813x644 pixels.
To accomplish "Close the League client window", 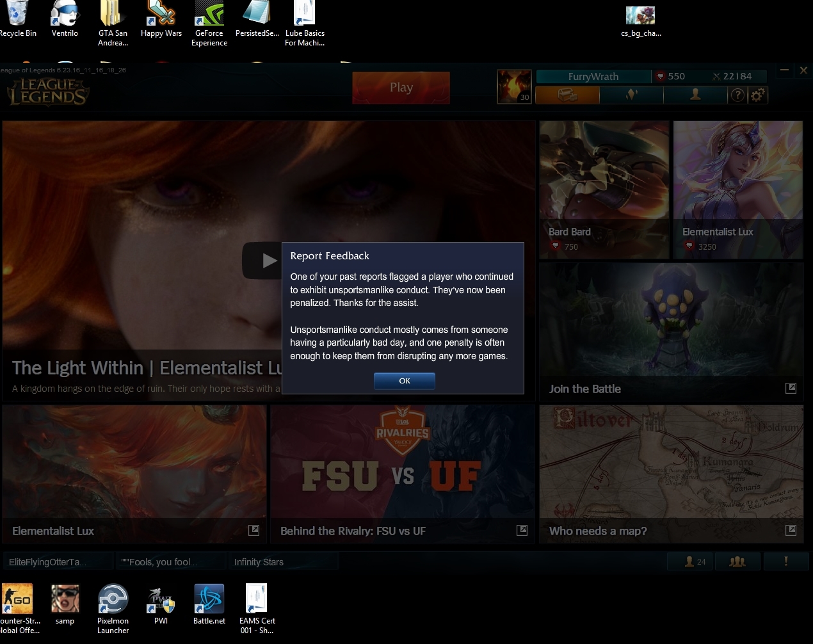I will (803, 70).
